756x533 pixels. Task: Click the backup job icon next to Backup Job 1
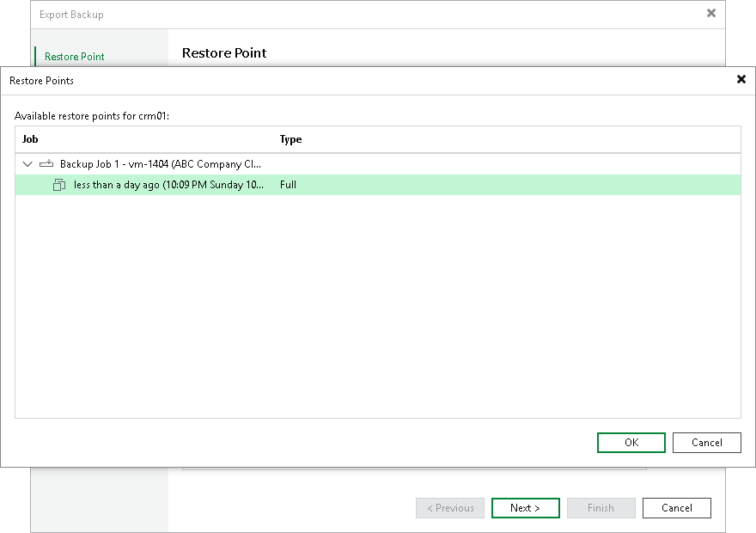(47, 163)
